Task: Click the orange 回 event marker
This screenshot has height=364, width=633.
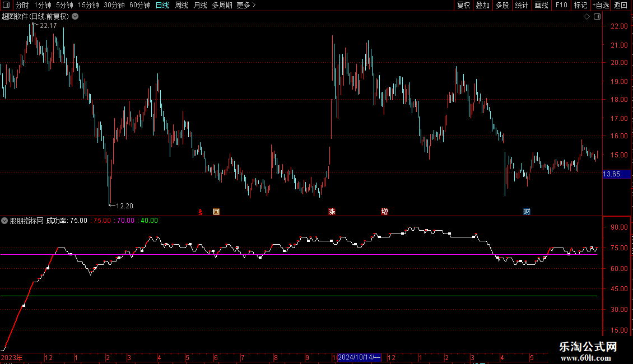Action: pos(216,212)
